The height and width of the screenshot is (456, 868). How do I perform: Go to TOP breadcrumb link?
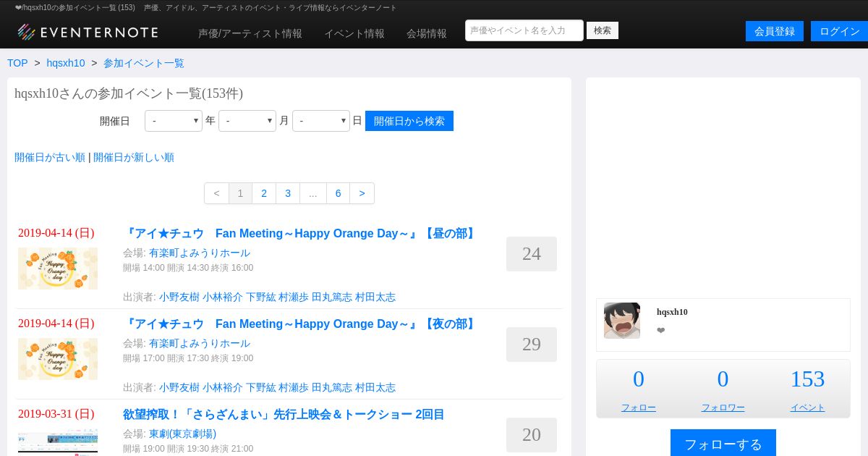17,63
